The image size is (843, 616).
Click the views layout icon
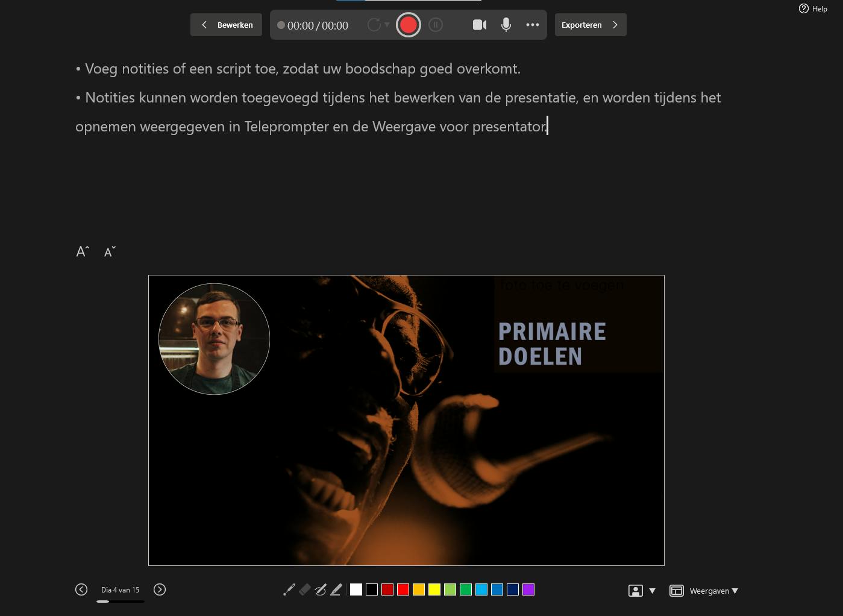(677, 591)
